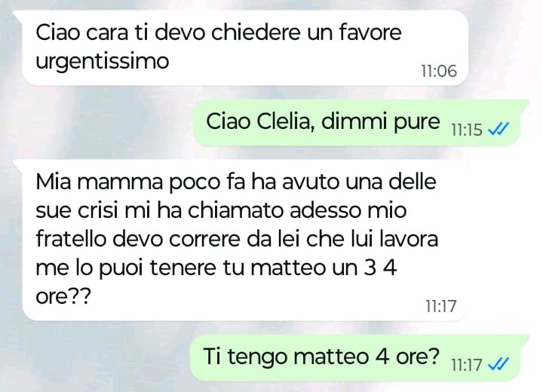Tap the text 'ore??' at the message end

(63, 296)
